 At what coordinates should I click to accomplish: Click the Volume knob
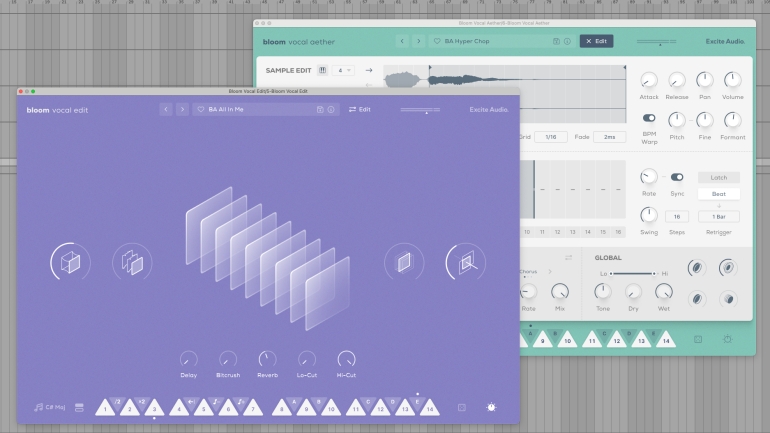point(733,80)
